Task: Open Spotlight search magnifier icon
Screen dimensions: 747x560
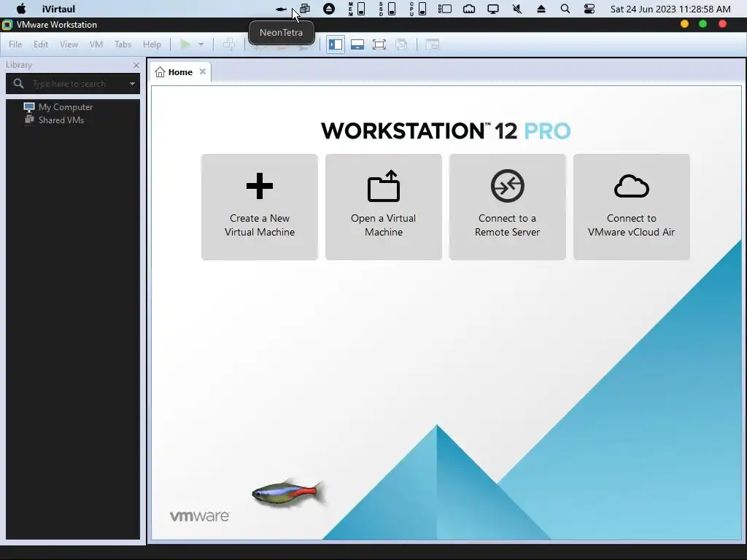Action: 565,9
